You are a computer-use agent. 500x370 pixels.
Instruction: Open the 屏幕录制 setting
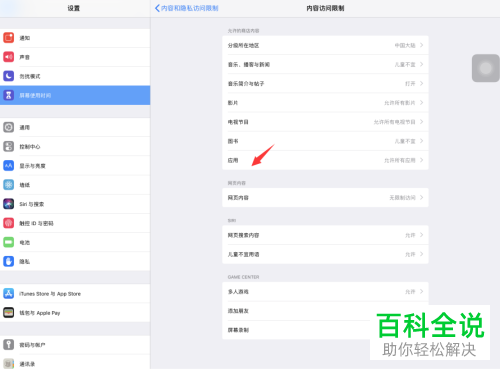[325, 330]
